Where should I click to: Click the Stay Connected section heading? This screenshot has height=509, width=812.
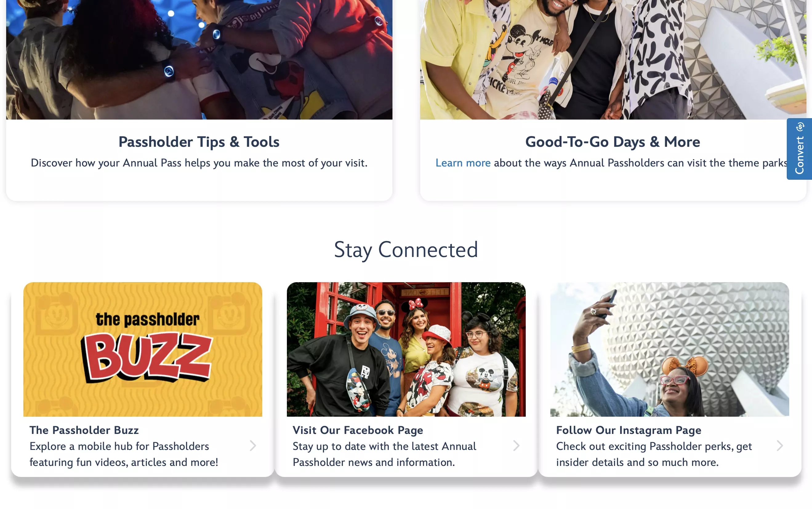406,250
